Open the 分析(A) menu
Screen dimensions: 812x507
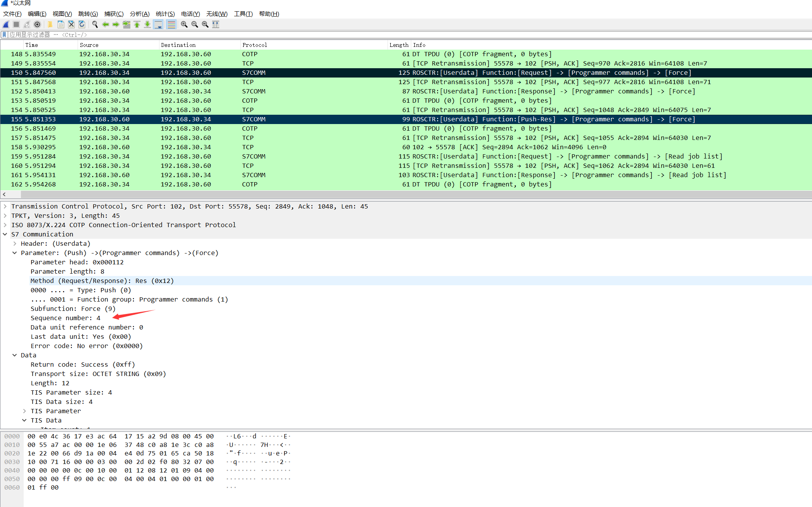point(139,14)
